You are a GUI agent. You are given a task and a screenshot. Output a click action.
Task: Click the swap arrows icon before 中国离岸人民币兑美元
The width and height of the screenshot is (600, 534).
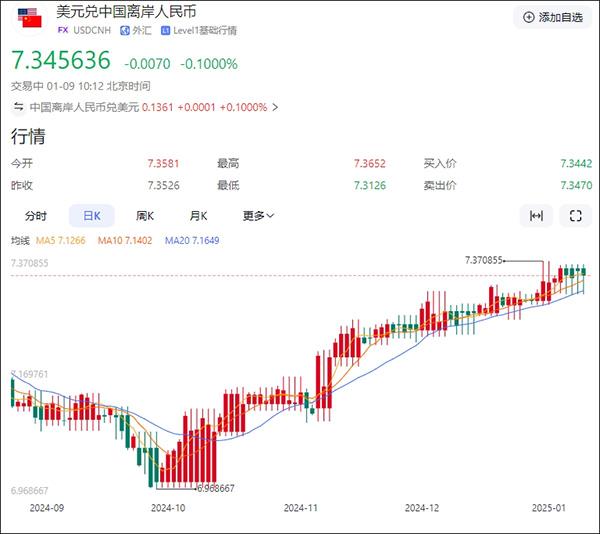18,107
